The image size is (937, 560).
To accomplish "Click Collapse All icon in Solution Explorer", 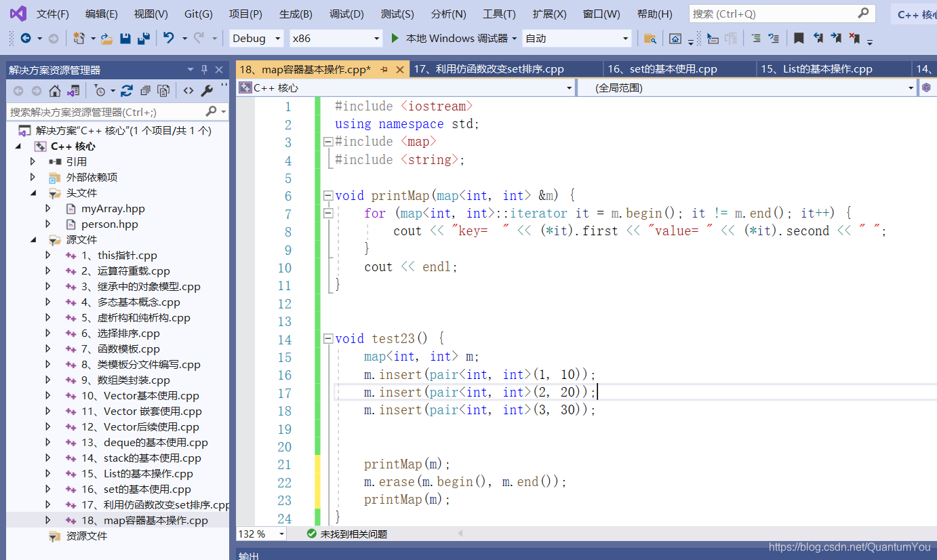I will pos(145,91).
